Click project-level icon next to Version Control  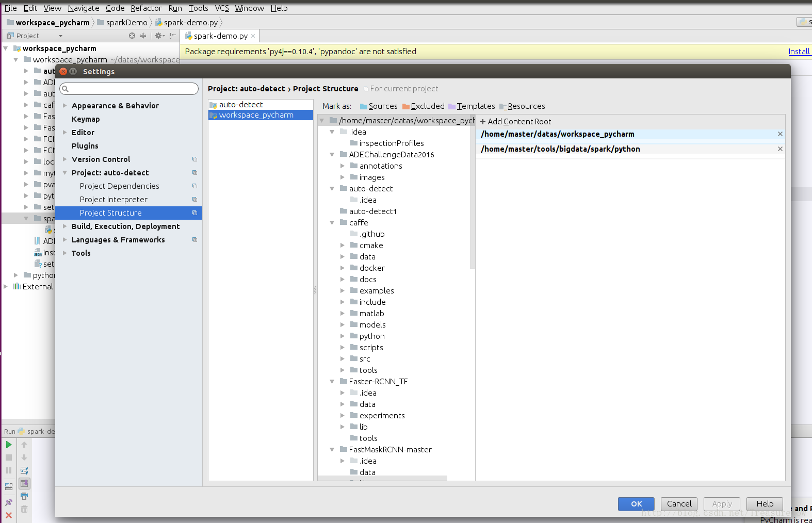(194, 159)
